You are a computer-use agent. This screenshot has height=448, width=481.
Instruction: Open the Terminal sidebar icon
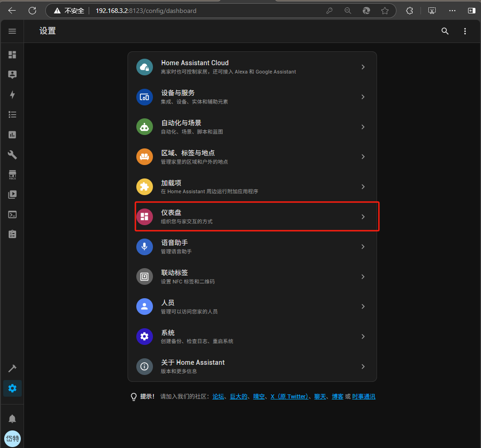[12, 215]
